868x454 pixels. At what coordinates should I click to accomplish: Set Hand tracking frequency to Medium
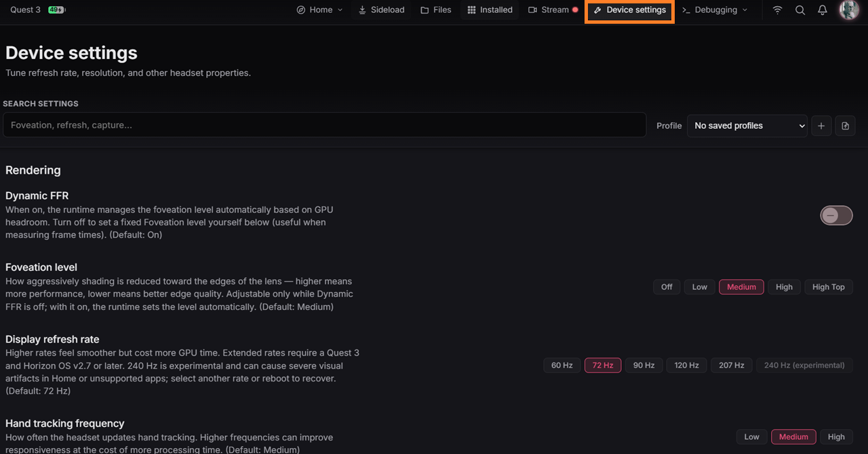pos(793,437)
